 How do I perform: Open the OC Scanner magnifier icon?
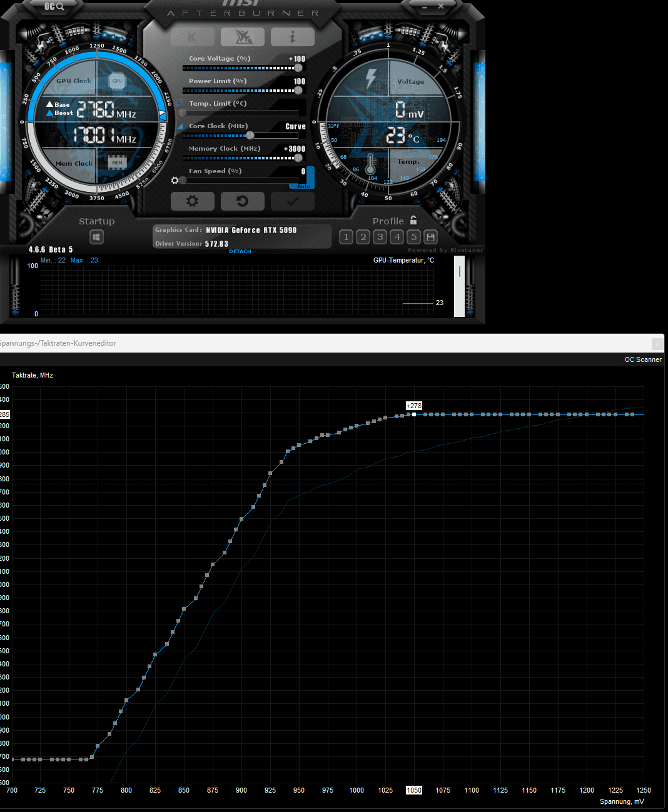tap(54, 6)
